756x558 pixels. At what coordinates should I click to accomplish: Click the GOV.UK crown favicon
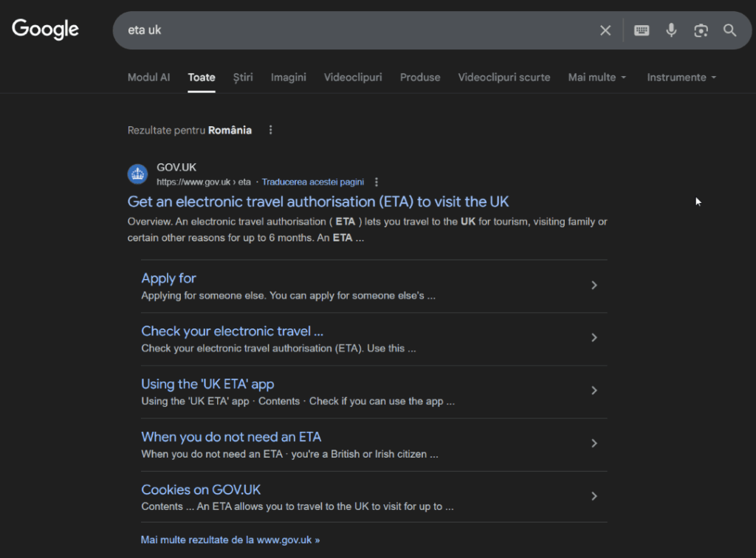click(x=138, y=174)
